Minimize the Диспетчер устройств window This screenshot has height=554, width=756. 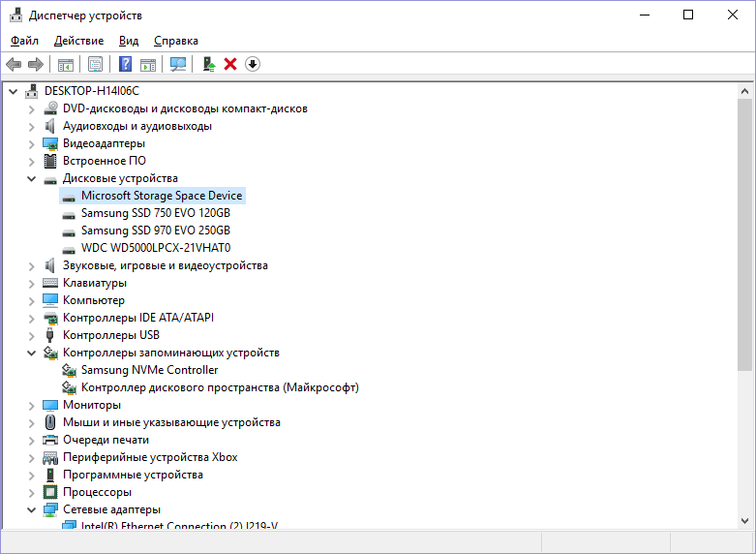pos(645,15)
